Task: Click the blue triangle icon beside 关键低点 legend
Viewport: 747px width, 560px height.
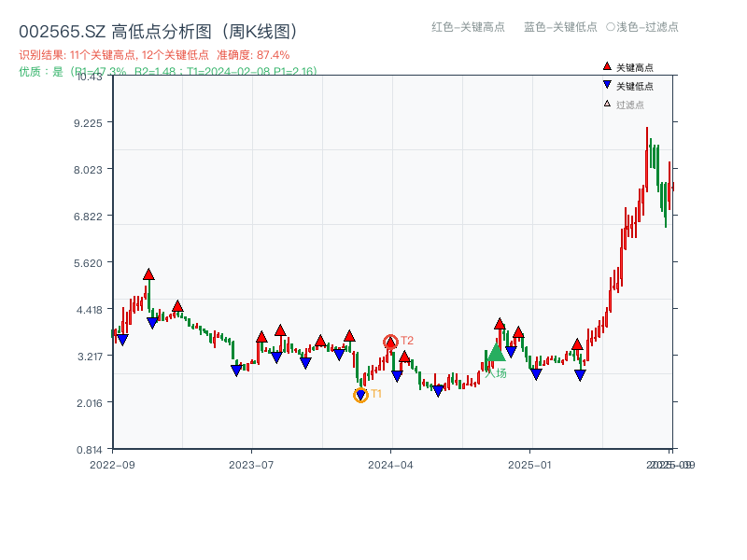Action: click(x=607, y=85)
